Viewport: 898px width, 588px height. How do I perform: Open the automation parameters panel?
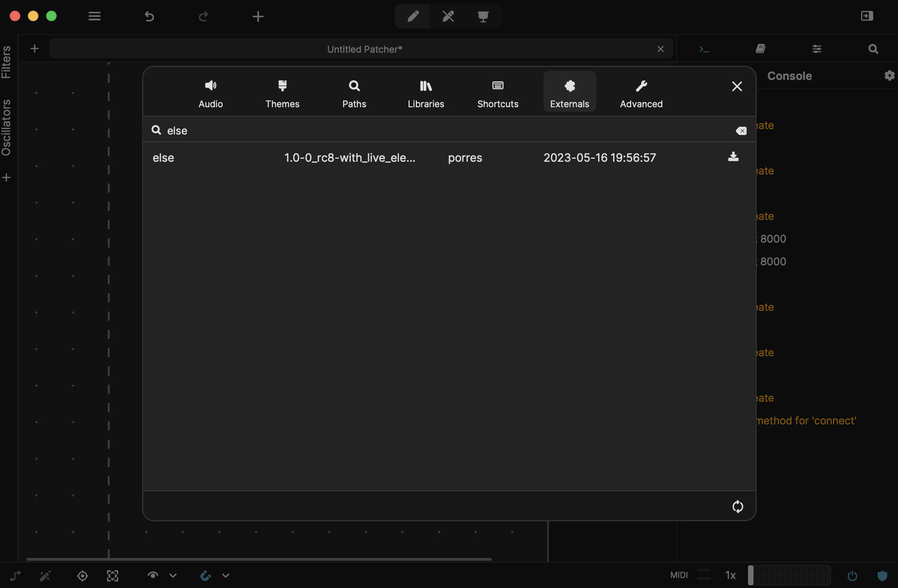point(817,49)
